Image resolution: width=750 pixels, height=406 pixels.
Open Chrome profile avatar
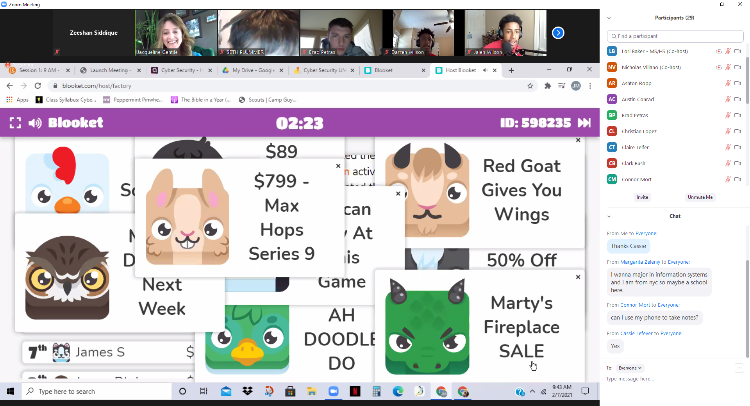pos(576,86)
